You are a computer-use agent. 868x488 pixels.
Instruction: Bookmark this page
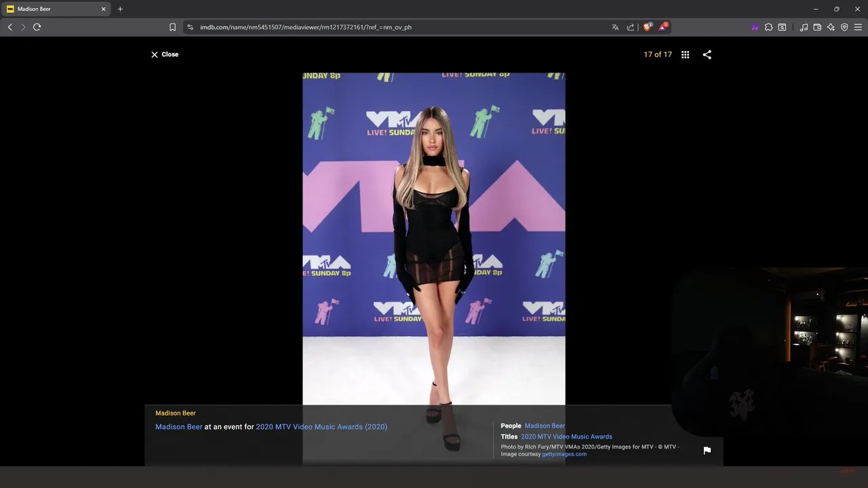(x=172, y=27)
